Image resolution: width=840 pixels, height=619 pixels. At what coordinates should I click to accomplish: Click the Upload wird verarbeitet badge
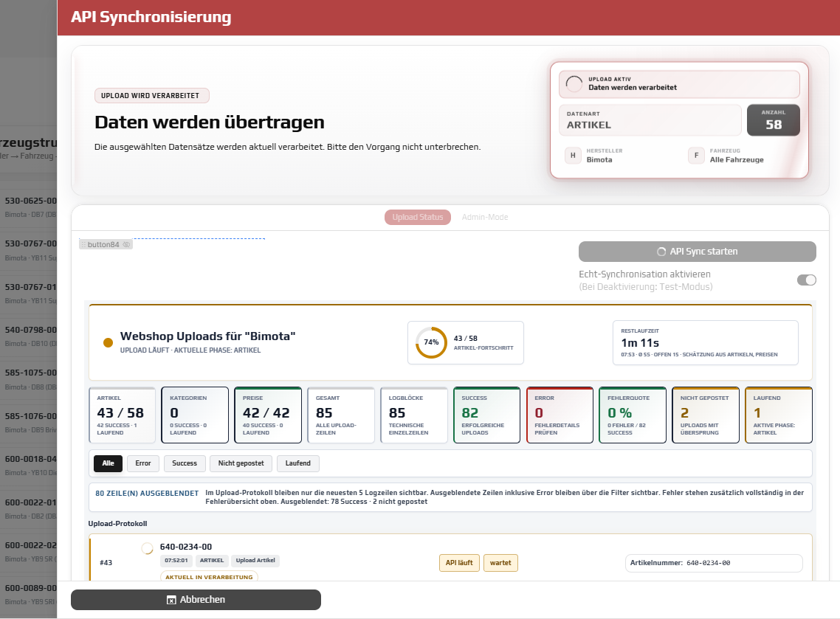[x=151, y=95]
